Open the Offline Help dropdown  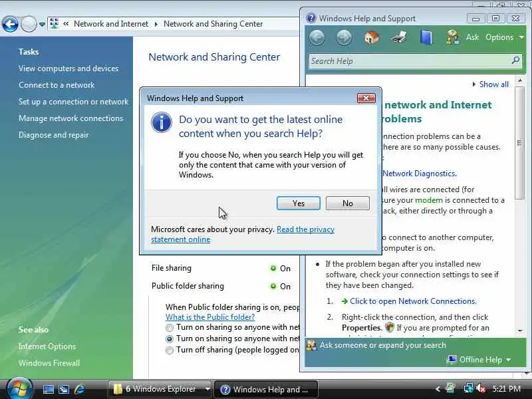pyautogui.click(x=479, y=360)
